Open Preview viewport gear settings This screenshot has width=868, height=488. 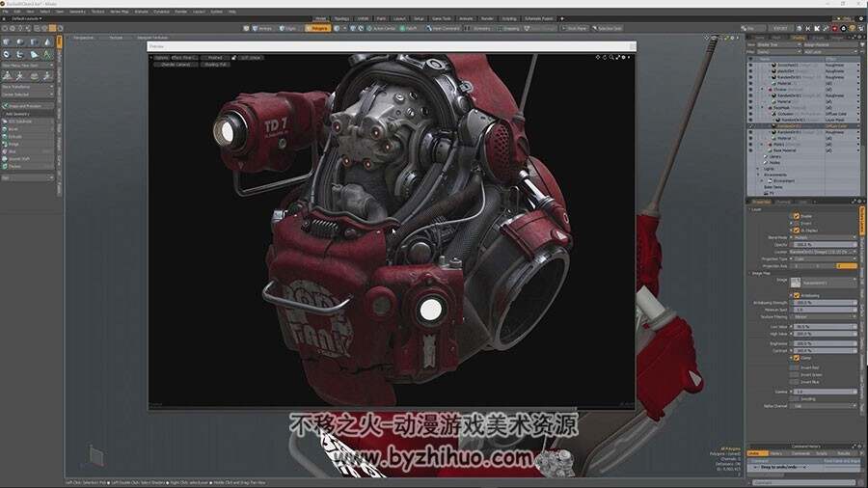tap(624, 57)
